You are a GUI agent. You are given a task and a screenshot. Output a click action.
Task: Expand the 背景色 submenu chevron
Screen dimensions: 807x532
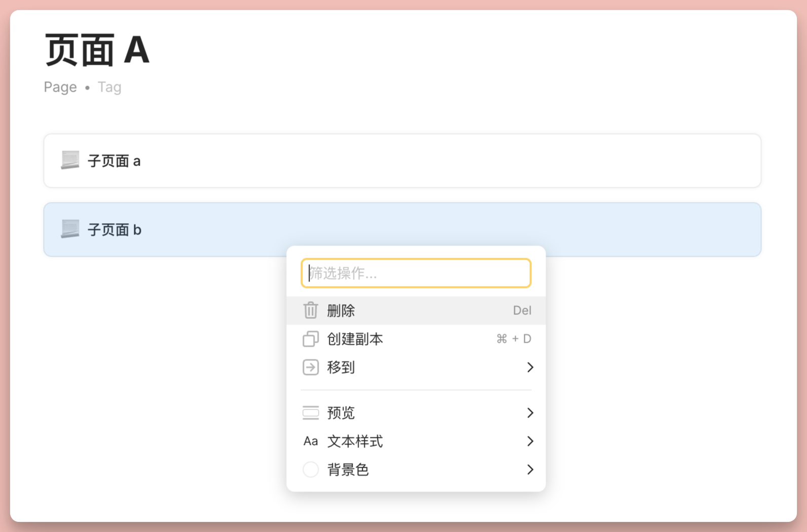[x=530, y=470]
